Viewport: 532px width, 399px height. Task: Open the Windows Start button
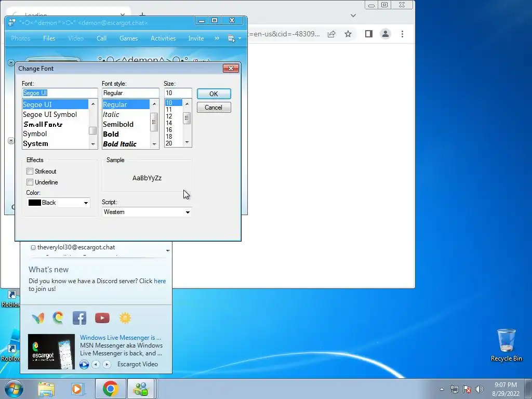[x=14, y=389]
